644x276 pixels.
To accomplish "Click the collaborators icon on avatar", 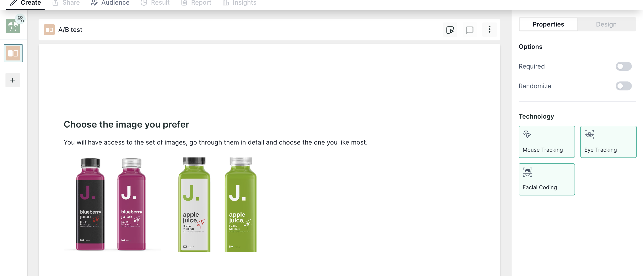I will point(20,19).
